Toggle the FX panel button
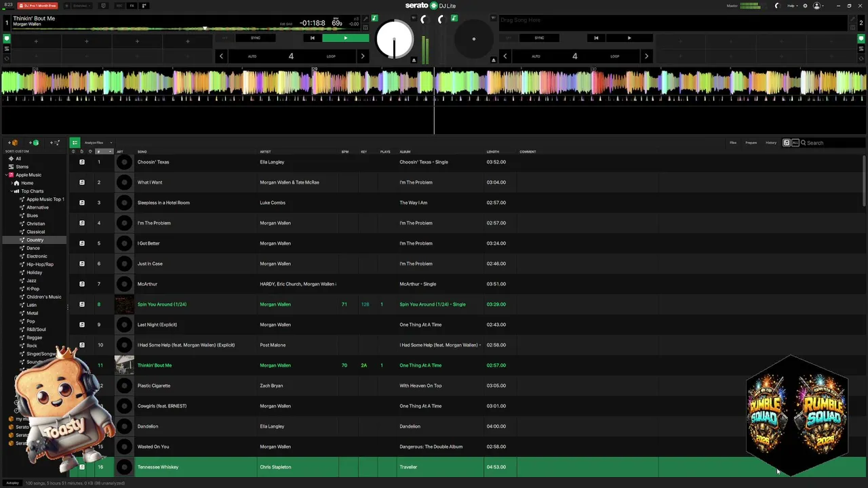The width and height of the screenshot is (868, 488). pyautogui.click(x=132, y=5)
